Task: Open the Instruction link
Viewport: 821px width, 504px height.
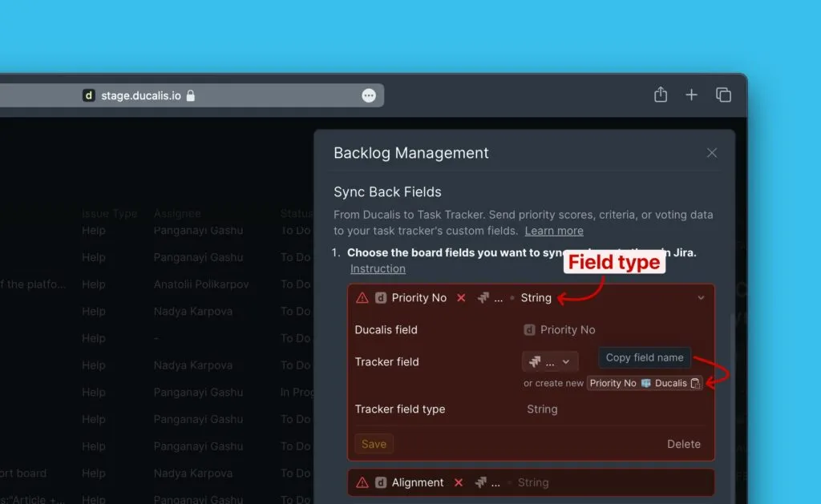Action: pyautogui.click(x=378, y=268)
